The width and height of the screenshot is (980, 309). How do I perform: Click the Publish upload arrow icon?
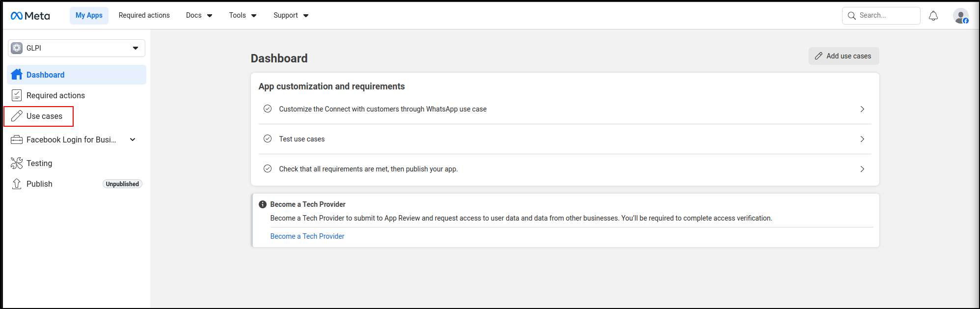point(17,184)
